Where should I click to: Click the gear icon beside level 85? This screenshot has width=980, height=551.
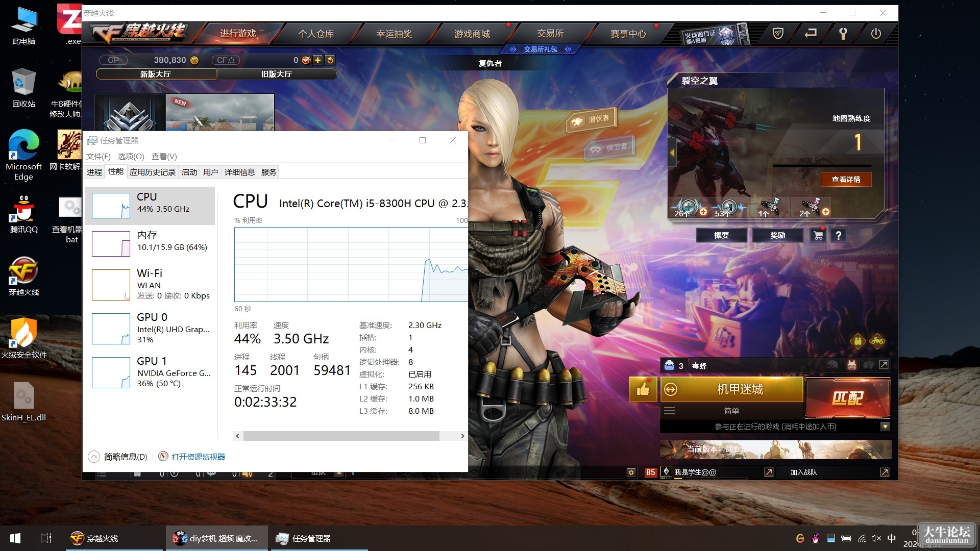(x=631, y=472)
